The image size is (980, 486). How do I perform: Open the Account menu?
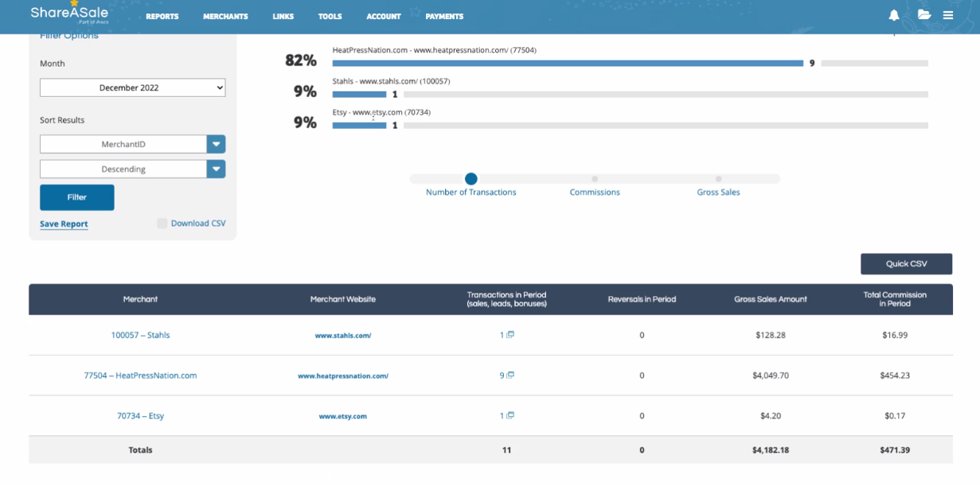pos(384,17)
